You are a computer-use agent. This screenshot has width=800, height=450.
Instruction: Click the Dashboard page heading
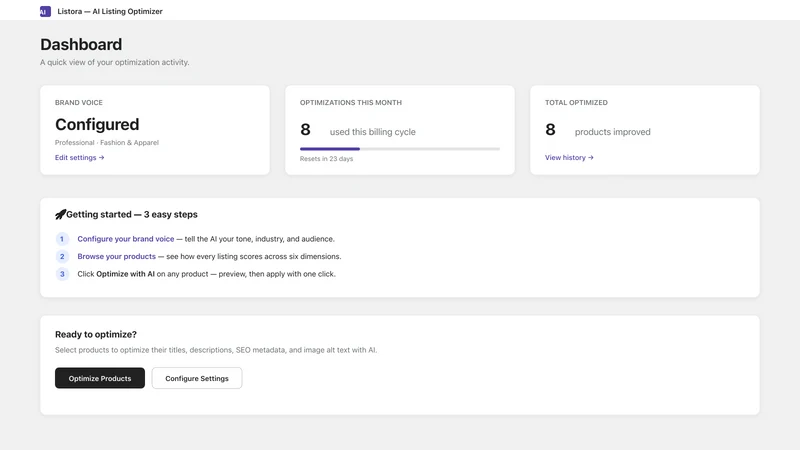click(x=81, y=44)
